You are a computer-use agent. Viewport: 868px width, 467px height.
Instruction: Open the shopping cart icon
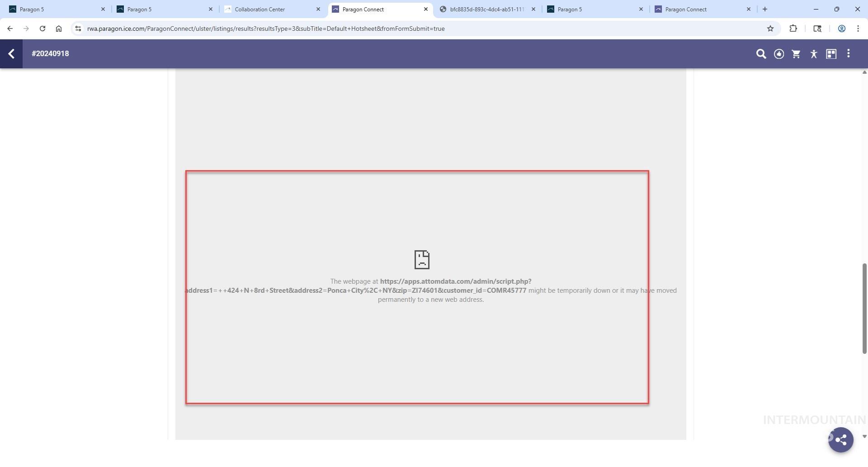[796, 54]
